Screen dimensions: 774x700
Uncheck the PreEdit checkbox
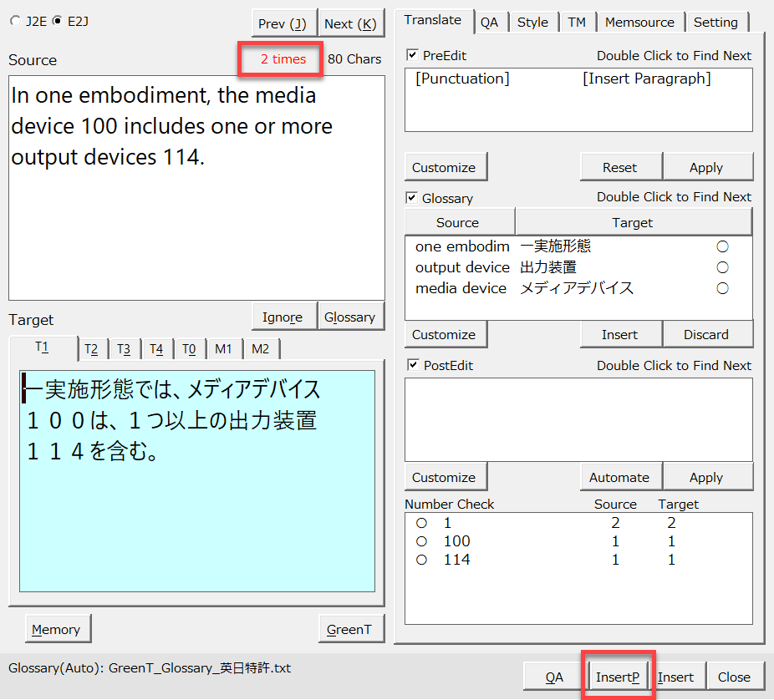pyautogui.click(x=412, y=55)
